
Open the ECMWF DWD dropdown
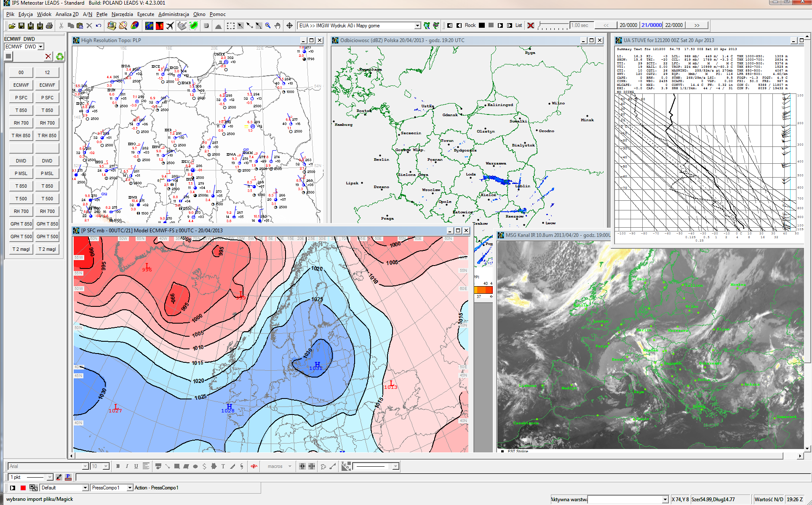click(x=41, y=47)
